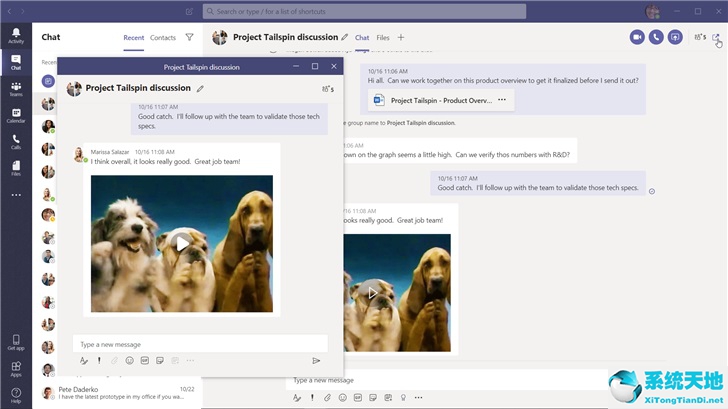Minimize the Project Tailspin pop-out window
The height and width of the screenshot is (409, 728).
click(x=296, y=66)
